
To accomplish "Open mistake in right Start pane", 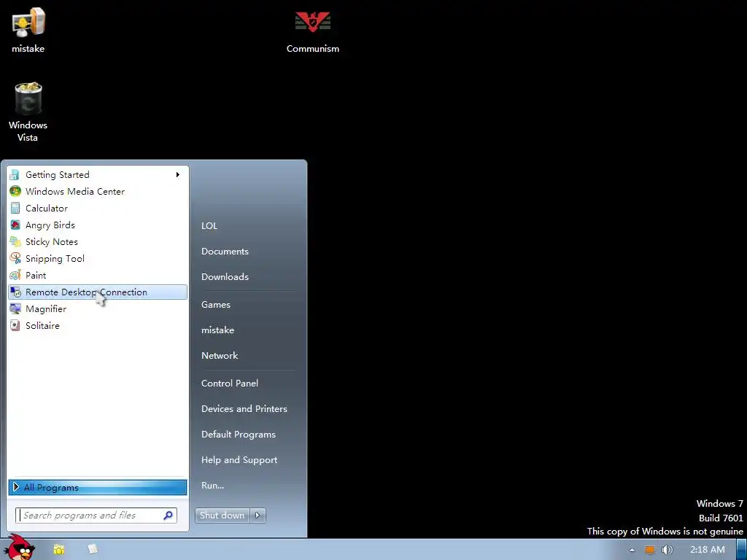I will (217, 330).
